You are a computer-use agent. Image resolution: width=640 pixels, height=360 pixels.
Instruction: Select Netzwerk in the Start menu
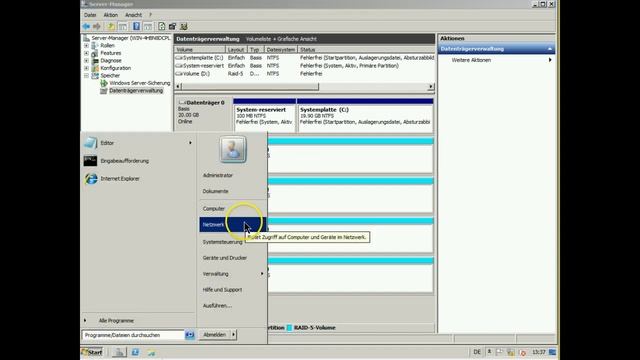click(x=233, y=224)
